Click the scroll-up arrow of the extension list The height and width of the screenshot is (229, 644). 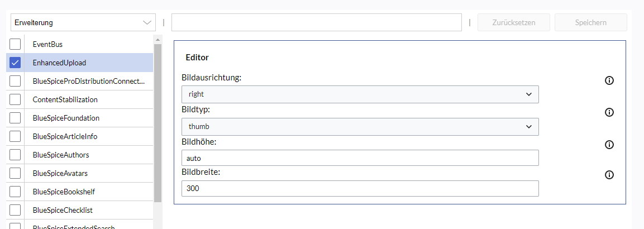pyautogui.click(x=158, y=40)
